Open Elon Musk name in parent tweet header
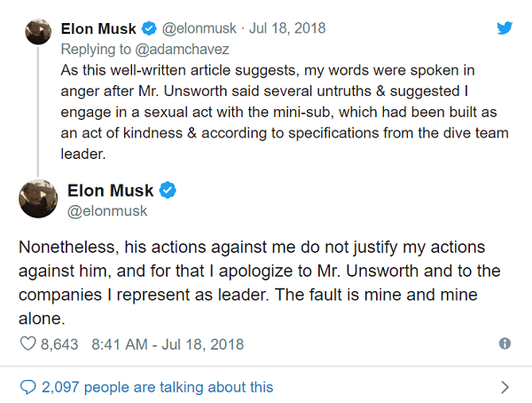 [x=99, y=28]
